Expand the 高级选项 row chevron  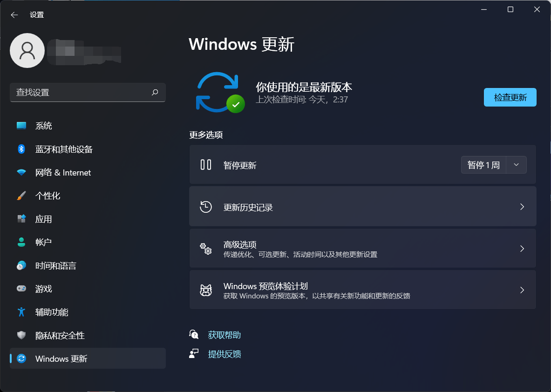(x=522, y=248)
